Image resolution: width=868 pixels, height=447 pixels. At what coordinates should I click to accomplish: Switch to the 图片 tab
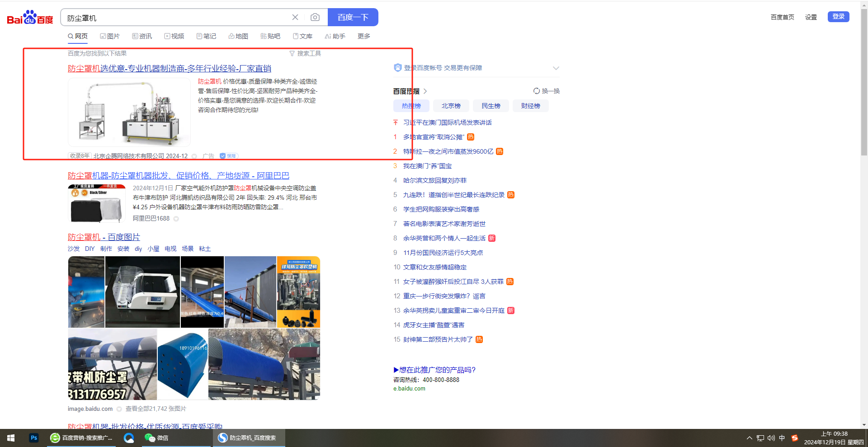point(110,36)
